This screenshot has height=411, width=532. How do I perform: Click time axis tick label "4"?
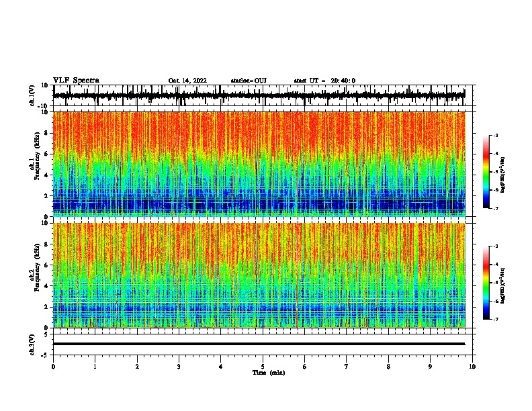(221, 367)
